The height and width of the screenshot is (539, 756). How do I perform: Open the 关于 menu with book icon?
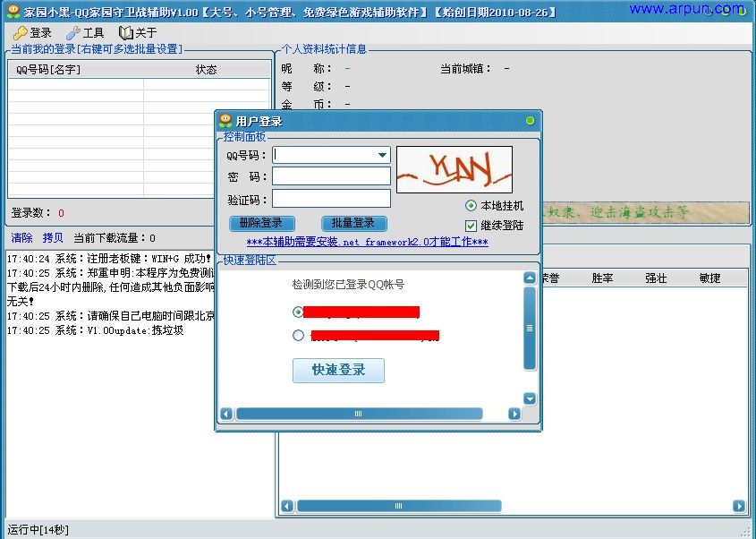pos(138,33)
